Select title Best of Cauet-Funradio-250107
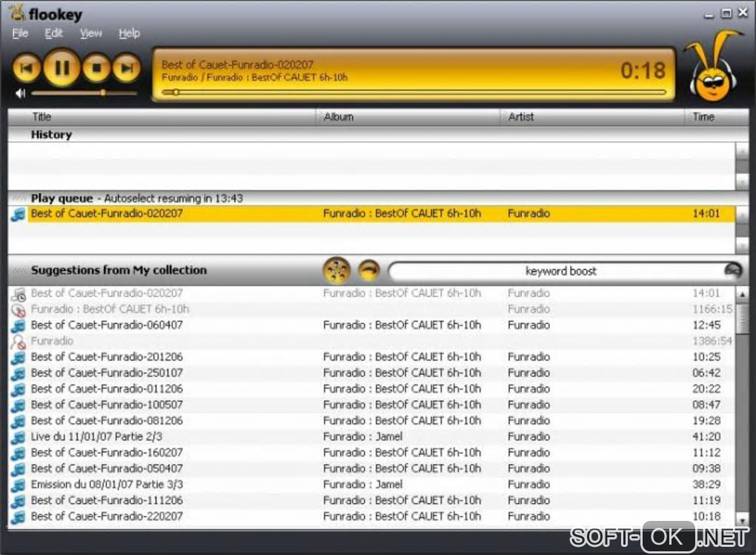 point(107,373)
